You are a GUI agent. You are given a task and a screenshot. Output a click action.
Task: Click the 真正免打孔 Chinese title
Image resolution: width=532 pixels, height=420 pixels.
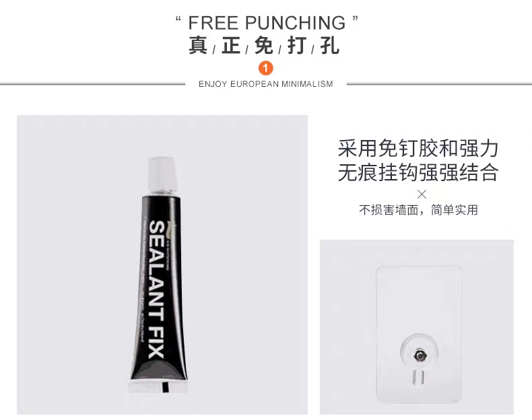tap(264, 45)
